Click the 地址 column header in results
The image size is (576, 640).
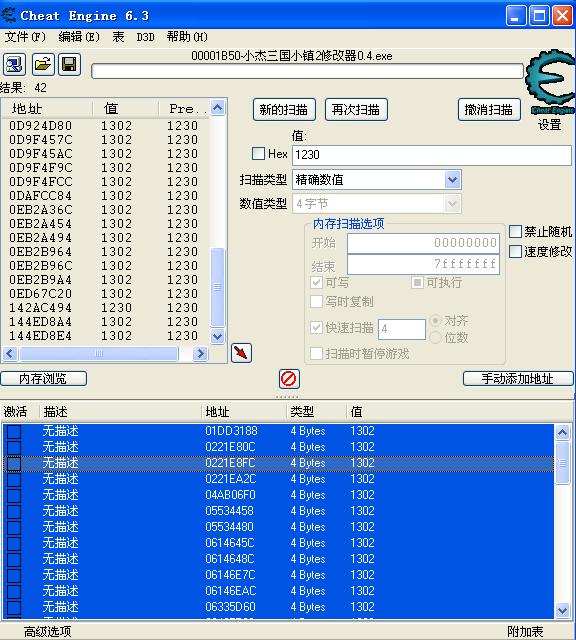click(47, 109)
